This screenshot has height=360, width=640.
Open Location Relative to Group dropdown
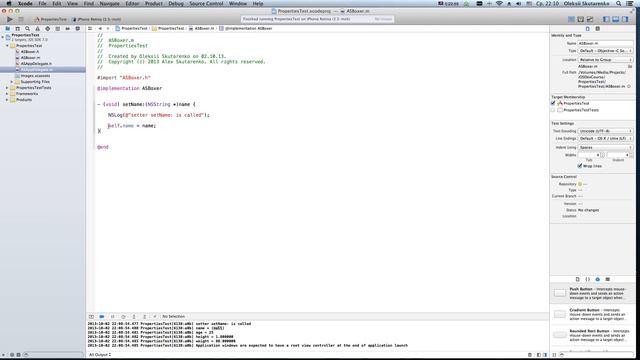click(x=605, y=60)
